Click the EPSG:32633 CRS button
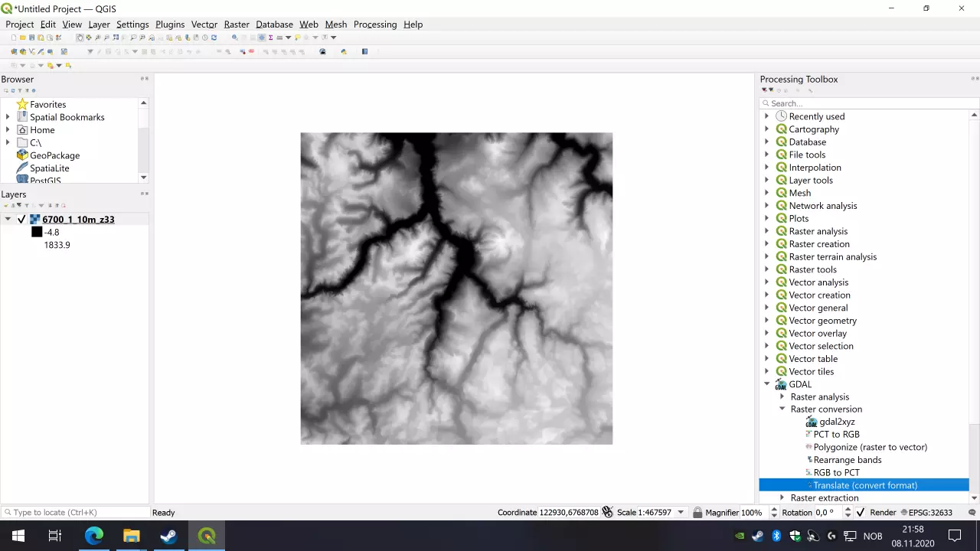Image resolution: width=980 pixels, height=551 pixels. click(x=926, y=512)
